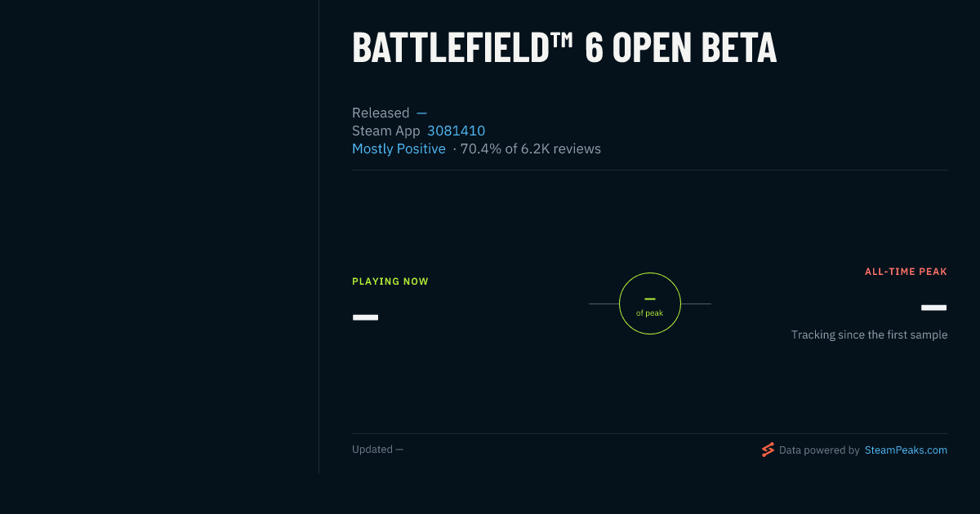Screen dimensions: 980x514
Task: Click the Mostly Positive review rating
Action: (x=399, y=148)
